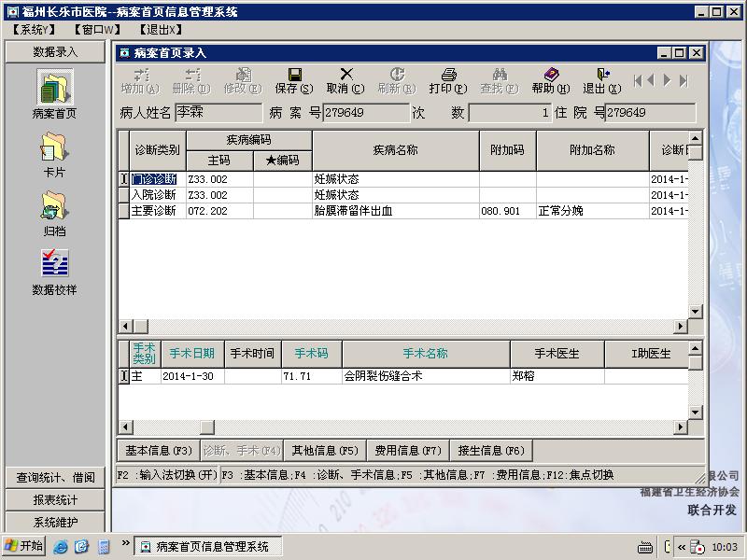Select the 诊断、手术(F4) tab
Screen dimensions: 747x560
242,451
